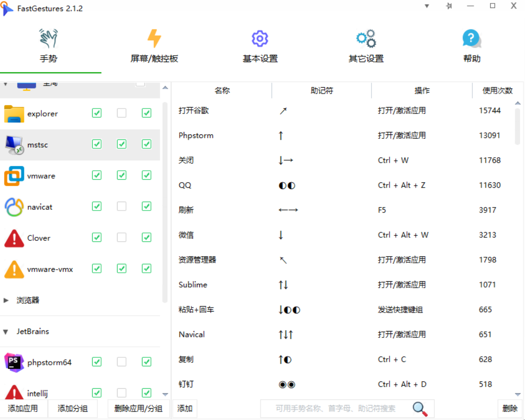Click the 资源管理器 up-left gesture symbol

283,260
